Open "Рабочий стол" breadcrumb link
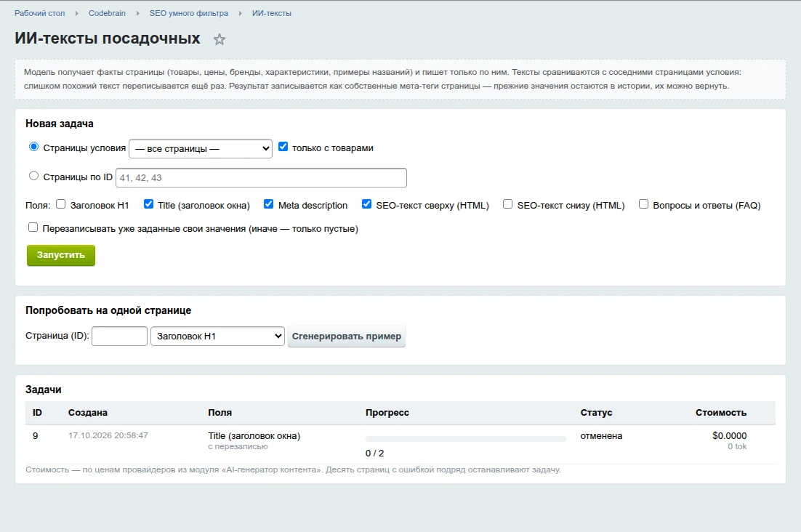 (x=40, y=13)
